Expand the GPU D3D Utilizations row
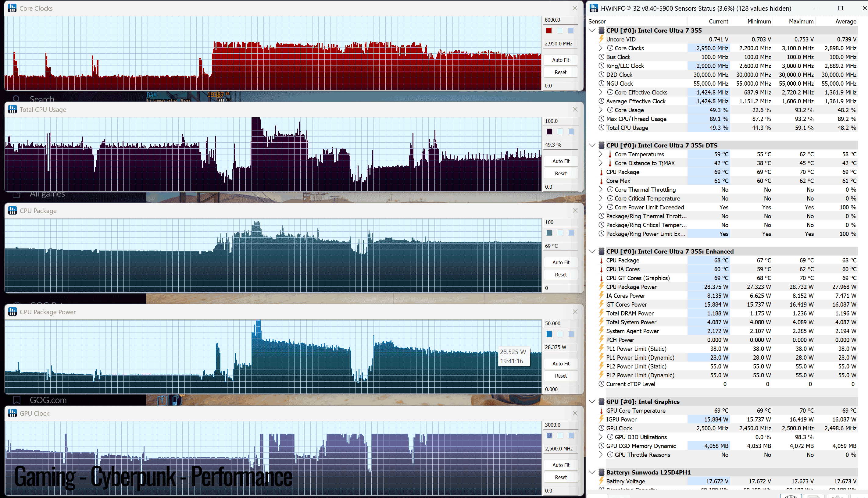The image size is (868, 498). point(601,437)
